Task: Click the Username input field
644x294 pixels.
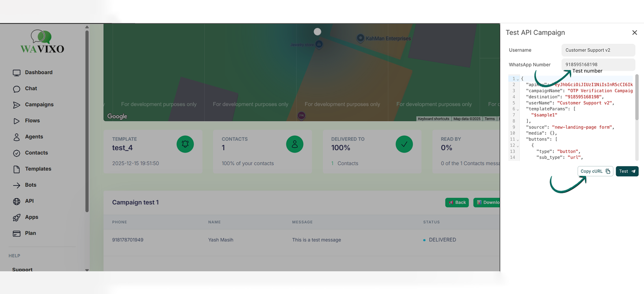Action: tap(598, 50)
